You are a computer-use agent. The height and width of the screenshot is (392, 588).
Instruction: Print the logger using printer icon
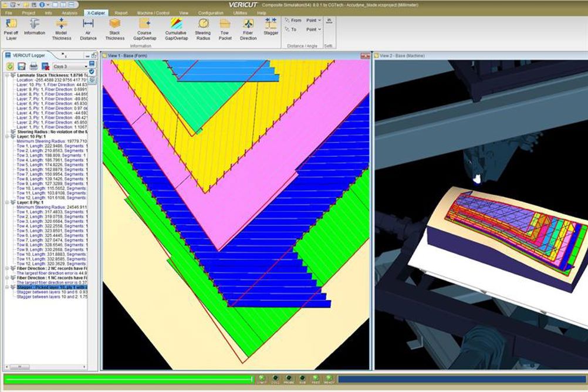[x=33, y=66]
